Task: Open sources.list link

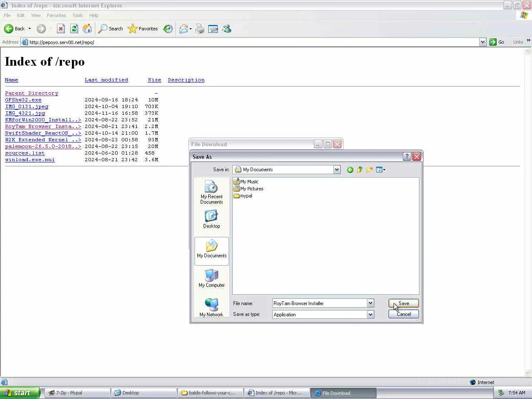Action: pos(25,153)
